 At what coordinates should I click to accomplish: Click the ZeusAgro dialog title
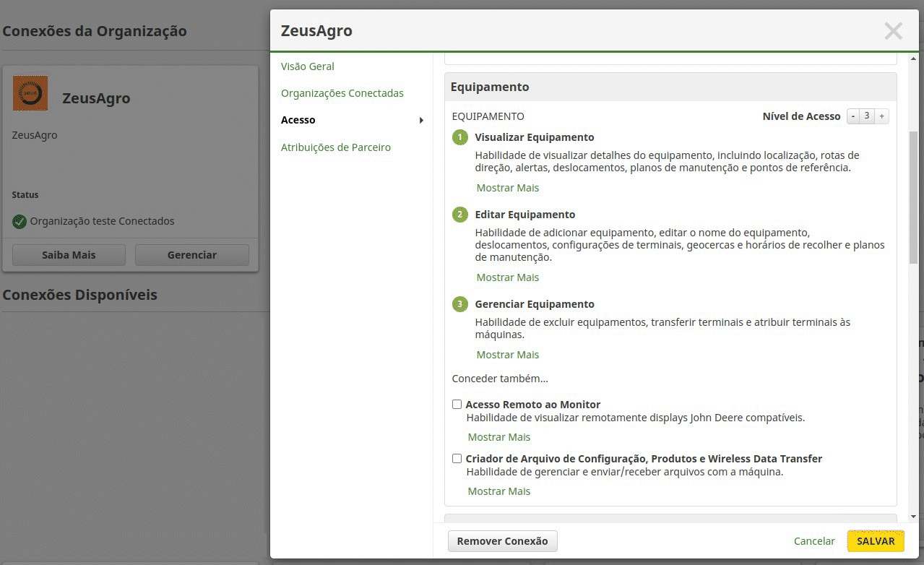[316, 30]
